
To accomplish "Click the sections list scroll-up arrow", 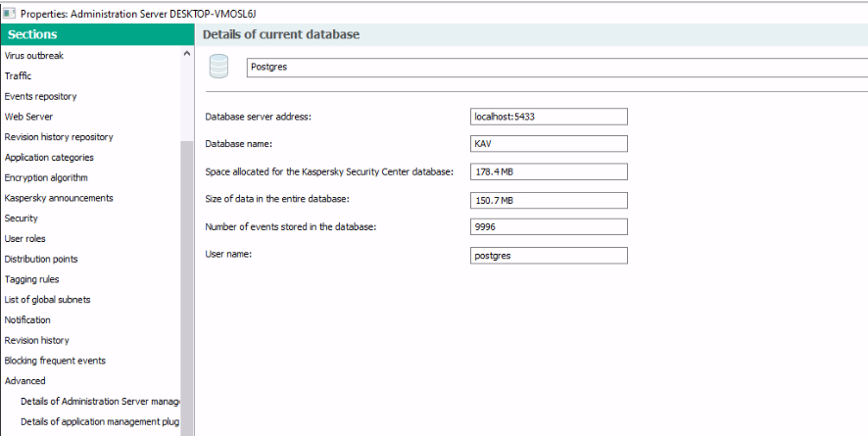I will pyautogui.click(x=186, y=54).
